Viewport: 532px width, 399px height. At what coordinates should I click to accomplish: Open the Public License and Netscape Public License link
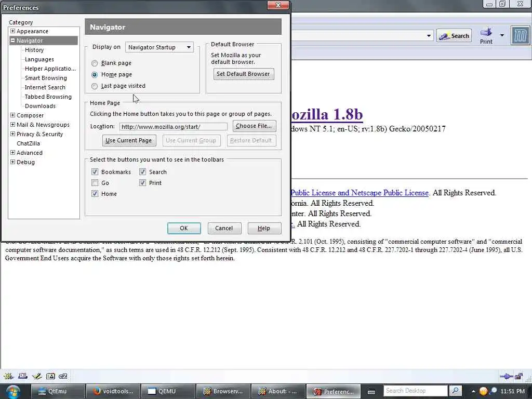click(x=360, y=193)
